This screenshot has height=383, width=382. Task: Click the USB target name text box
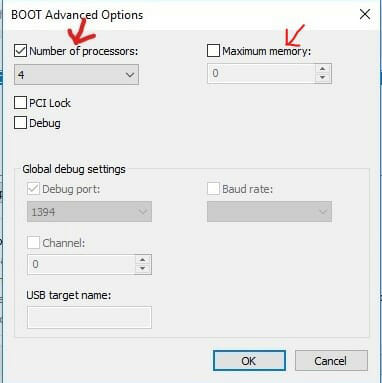[x=89, y=317]
